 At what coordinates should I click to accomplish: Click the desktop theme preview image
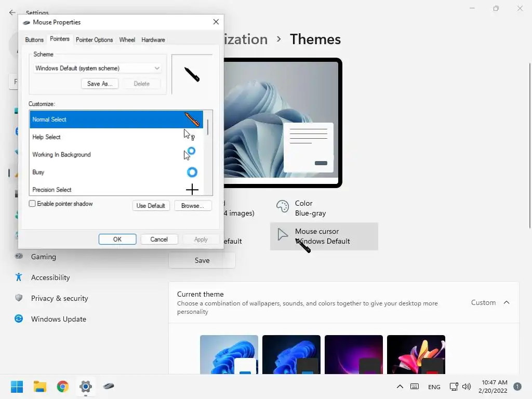[x=282, y=123]
